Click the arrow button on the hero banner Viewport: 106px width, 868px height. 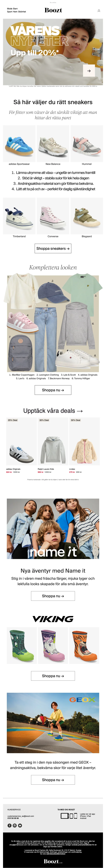(x=89, y=71)
